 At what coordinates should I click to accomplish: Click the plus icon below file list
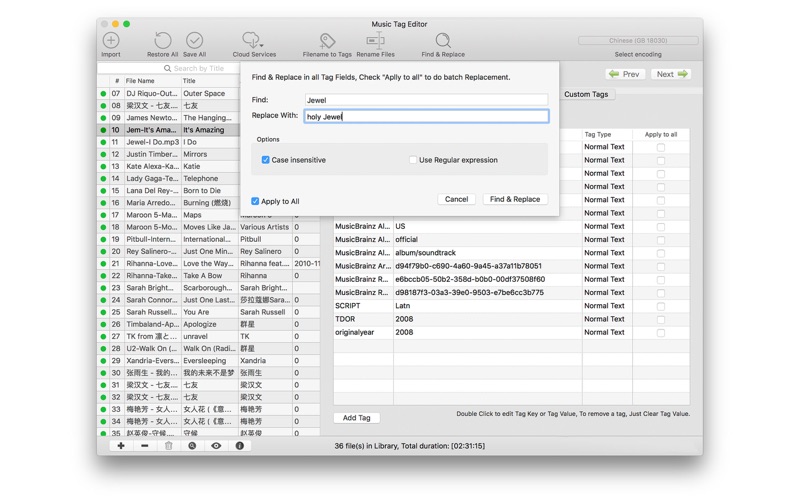click(x=121, y=446)
